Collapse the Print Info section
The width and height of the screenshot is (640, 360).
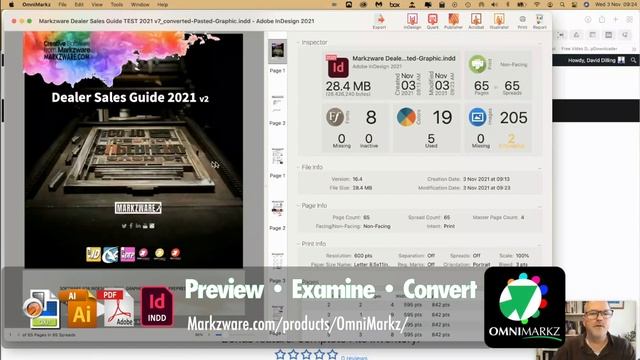pyautogui.click(x=298, y=244)
